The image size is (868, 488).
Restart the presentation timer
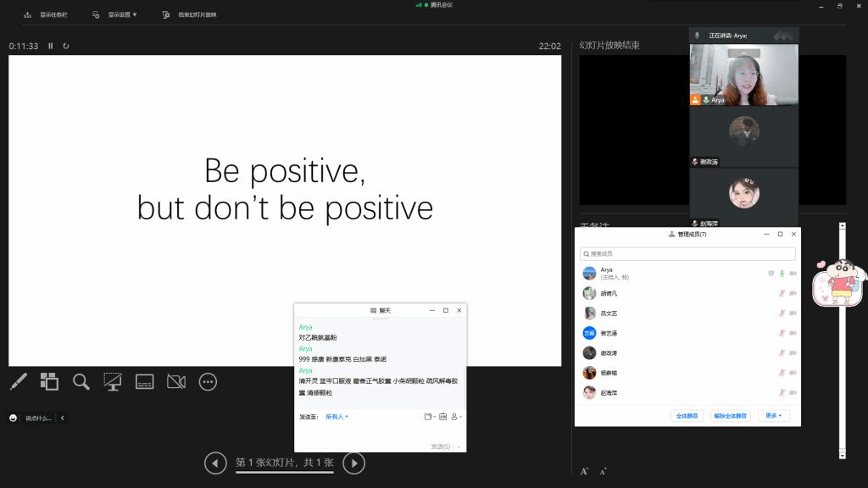[x=66, y=46]
